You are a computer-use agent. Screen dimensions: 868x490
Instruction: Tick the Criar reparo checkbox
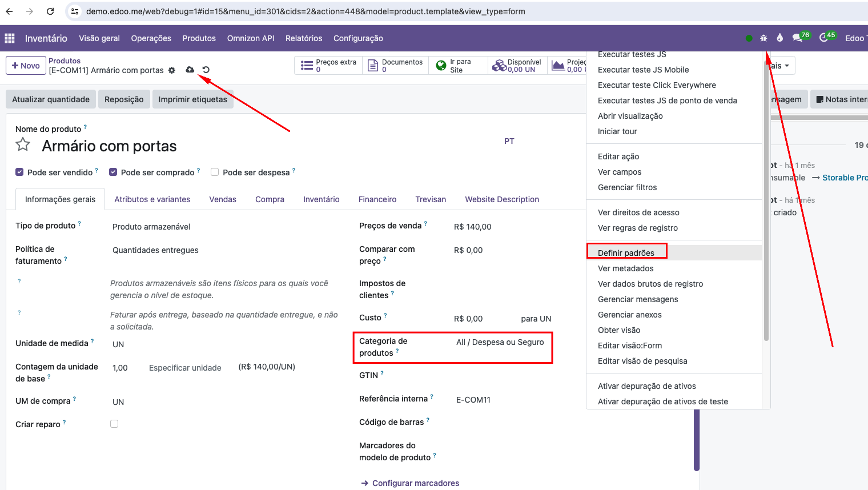114,424
